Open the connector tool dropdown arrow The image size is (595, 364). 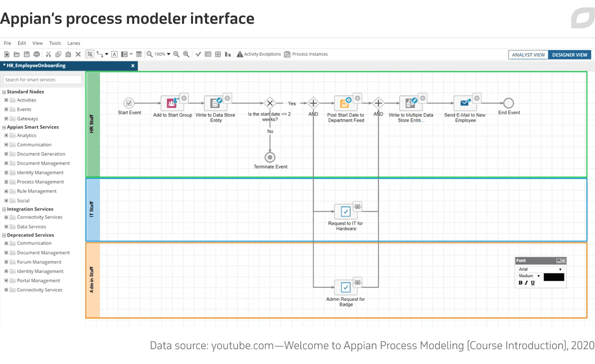coord(107,54)
